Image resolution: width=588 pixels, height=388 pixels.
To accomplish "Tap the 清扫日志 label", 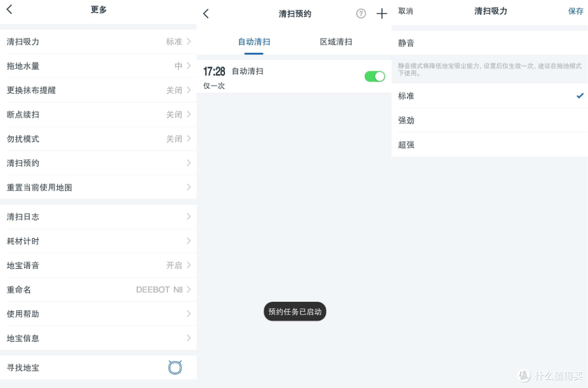I will (23, 216).
